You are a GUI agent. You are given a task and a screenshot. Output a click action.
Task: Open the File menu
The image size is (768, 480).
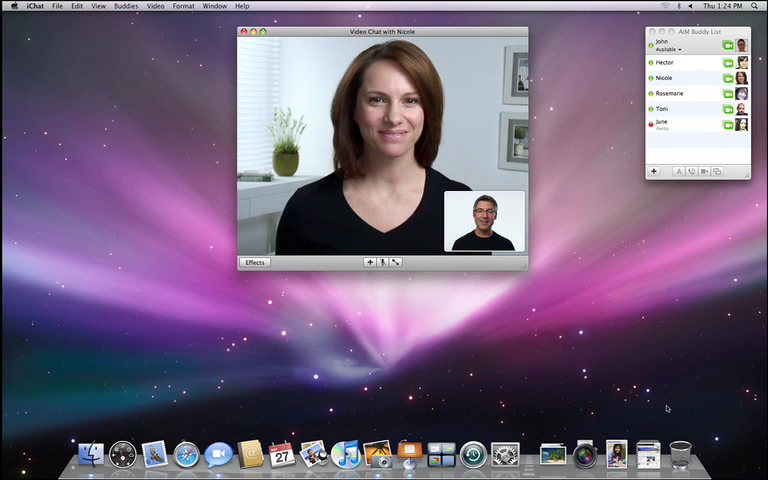(x=57, y=6)
